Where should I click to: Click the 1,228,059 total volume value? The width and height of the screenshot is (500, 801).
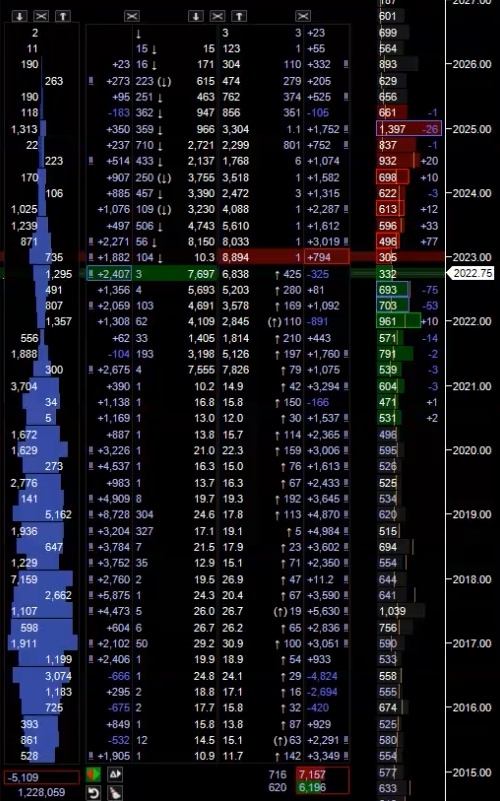[x=41, y=792]
